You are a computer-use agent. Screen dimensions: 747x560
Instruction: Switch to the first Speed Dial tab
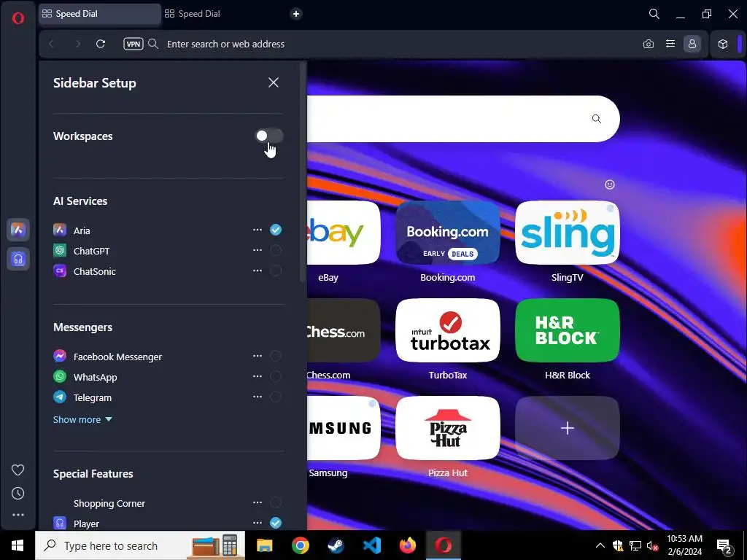click(x=100, y=14)
